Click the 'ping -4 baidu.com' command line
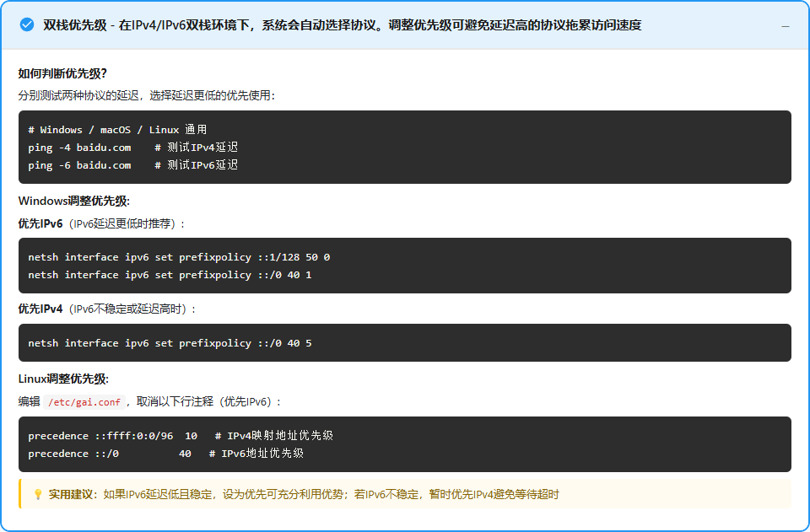Screen dimensions: 810x532 point(79,148)
